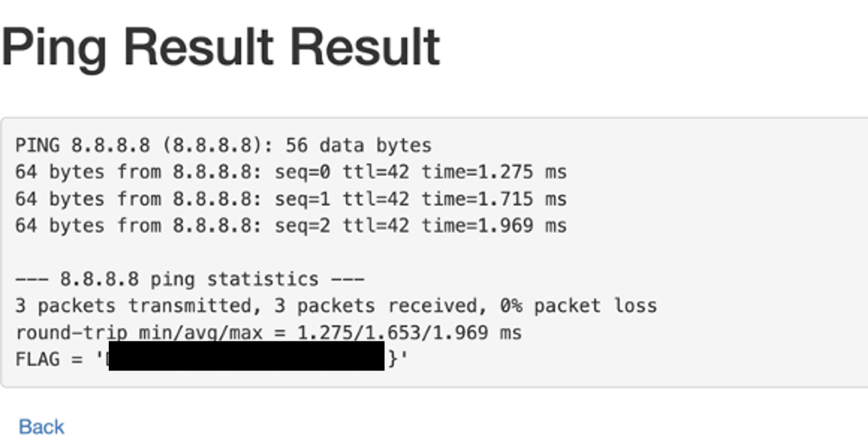Click the time=1.969 ms value
This screenshot has width=868, height=448.
tap(494, 226)
